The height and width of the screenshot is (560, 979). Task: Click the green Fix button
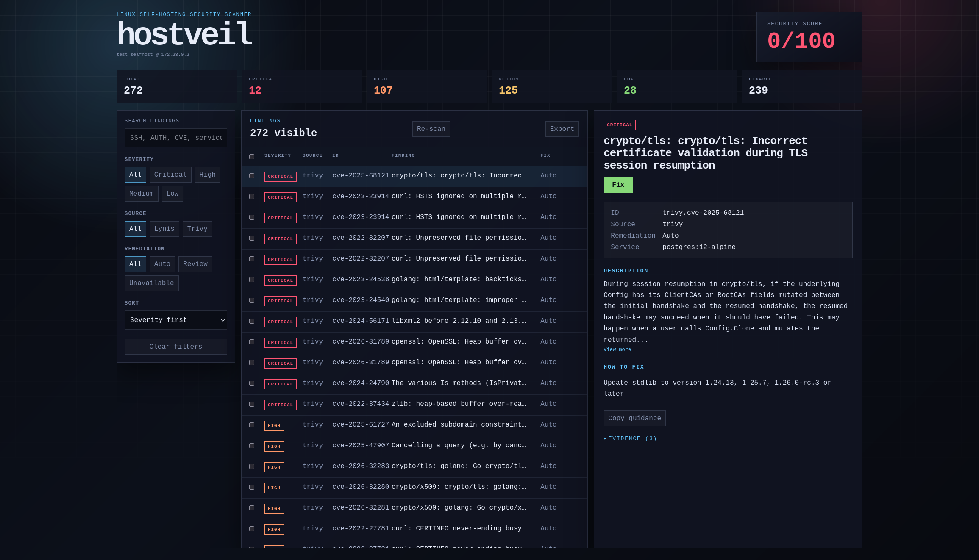point(618,185)
